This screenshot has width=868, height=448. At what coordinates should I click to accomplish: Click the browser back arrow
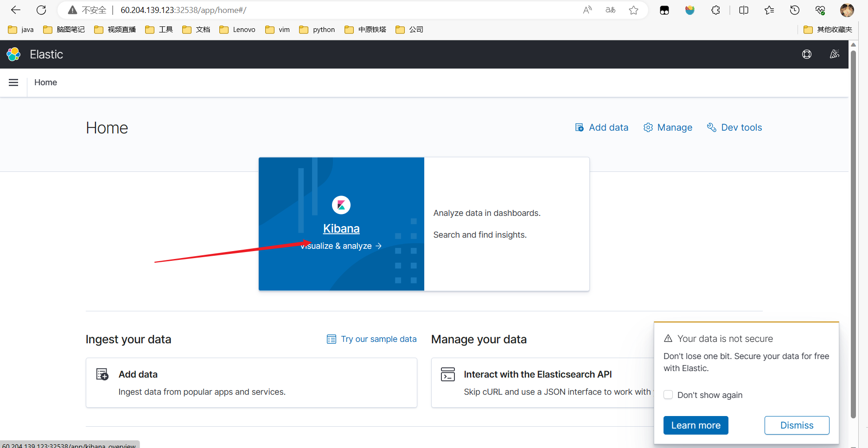[x=16, y=10]
